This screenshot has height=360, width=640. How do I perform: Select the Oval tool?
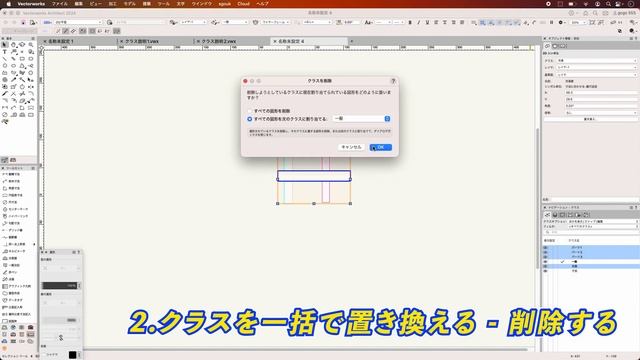coord(13,66)
